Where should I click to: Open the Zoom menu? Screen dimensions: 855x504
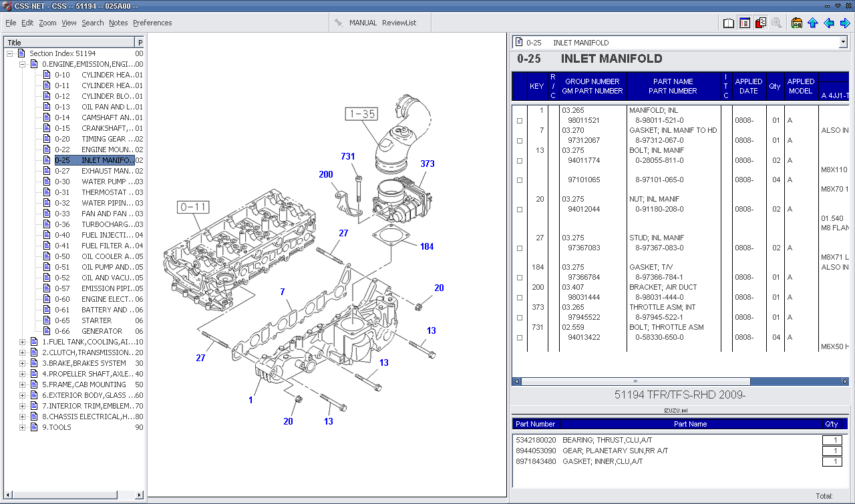pos(47,23)
